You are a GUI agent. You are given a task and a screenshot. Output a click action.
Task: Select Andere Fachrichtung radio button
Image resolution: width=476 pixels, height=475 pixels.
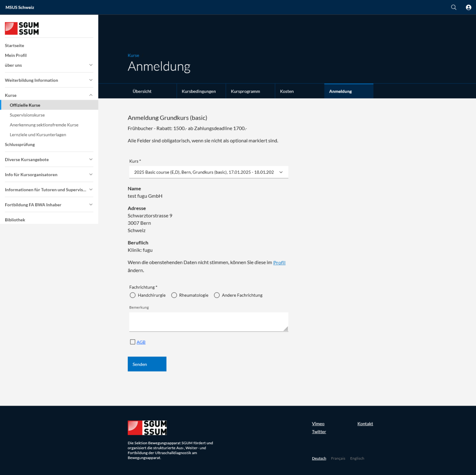tap(217, 295)
